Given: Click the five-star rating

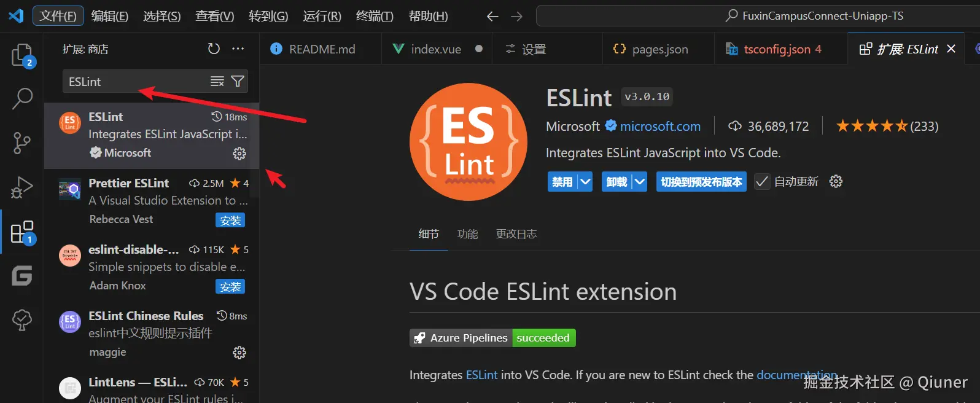Looking at the screenshot, I should pos(872,127).
